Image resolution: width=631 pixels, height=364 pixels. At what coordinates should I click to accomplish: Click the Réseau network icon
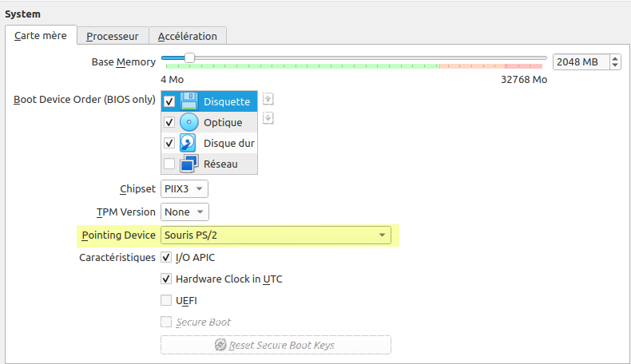pos(189,164)
